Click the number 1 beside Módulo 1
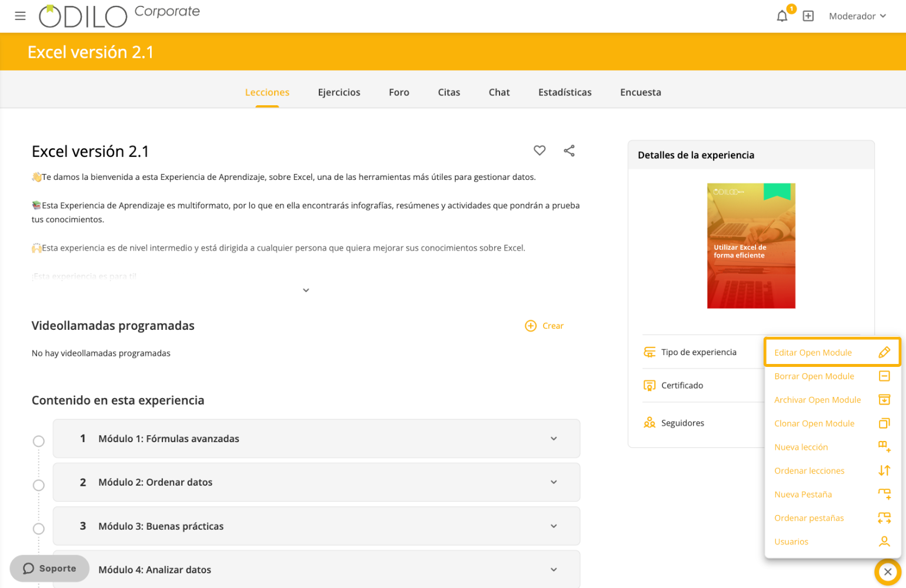This screenshot has width=906, height=588. pyautogui.click(x=83, y=439)
